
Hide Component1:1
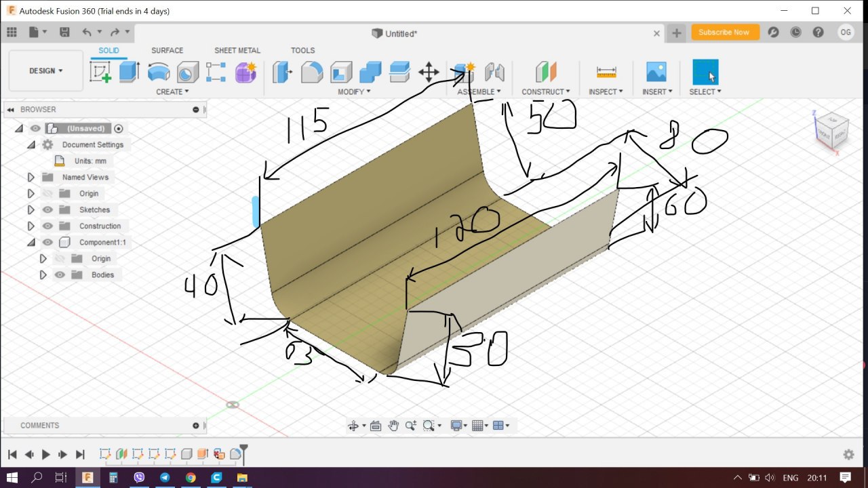pos(47,242)
